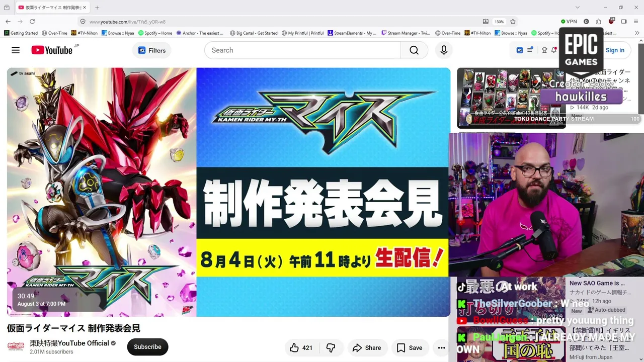Toggle the browser sidebar icon

623,22
